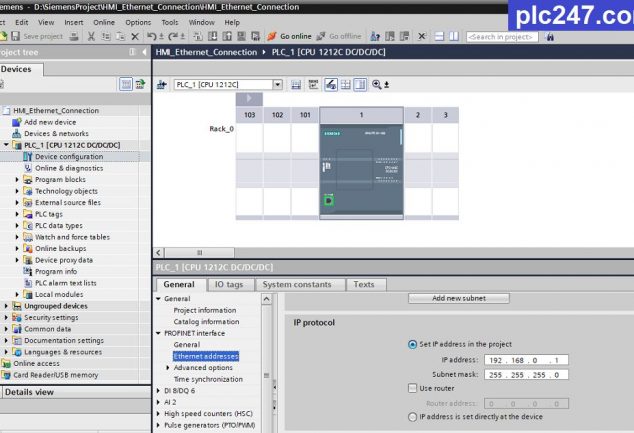Select Device configuration in tree
The image size is (634, 433).
pos(69,156)
